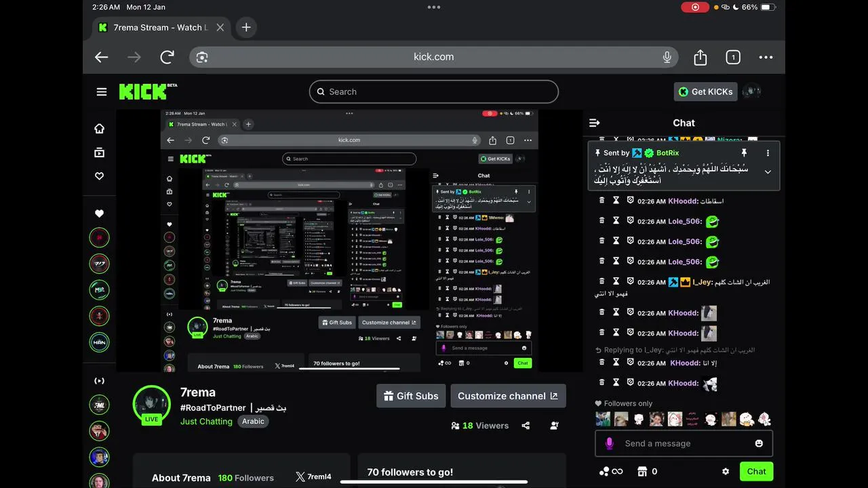868x488 pixels.
Task: Click the I_Jey username in chat
Action: pyautogui.click(x=703, y=282)
